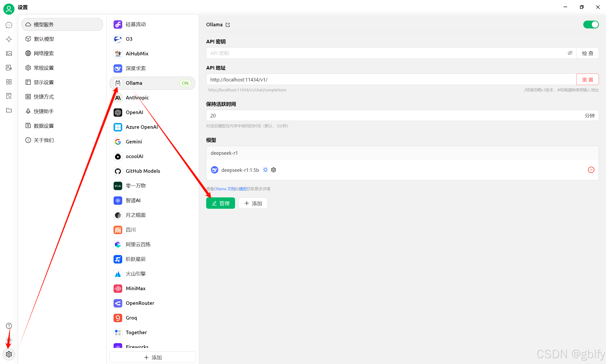Image resolution: width=606 pixels, height=364 pixels.
Task: Open the Ollama 文档 link
Action: click(x=224, y=189)
